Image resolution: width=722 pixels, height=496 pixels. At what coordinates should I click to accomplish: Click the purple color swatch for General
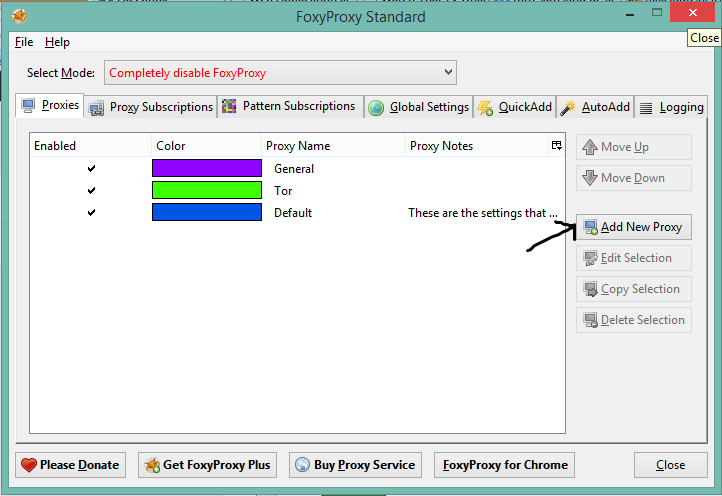207,168
